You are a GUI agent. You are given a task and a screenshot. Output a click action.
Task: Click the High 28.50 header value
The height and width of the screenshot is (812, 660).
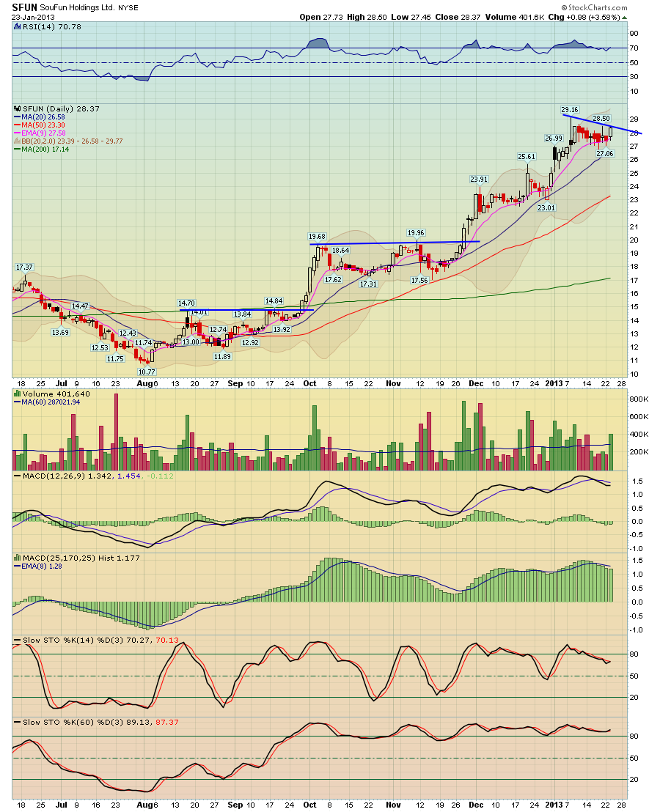(x=367, y=17)
